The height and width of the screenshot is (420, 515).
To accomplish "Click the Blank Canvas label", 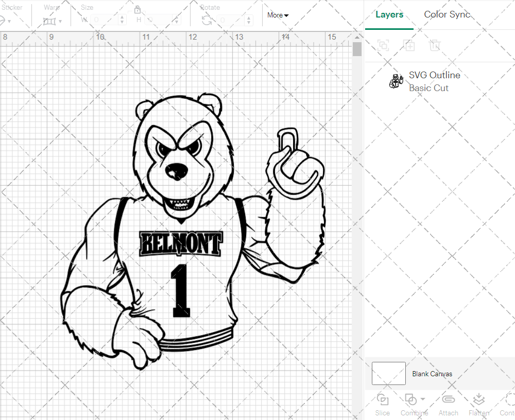I will point(432,374).
